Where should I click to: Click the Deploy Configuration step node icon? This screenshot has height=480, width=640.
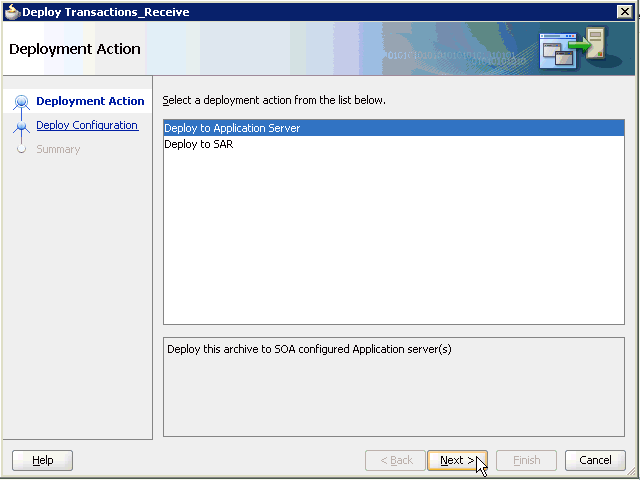[21, 126]
